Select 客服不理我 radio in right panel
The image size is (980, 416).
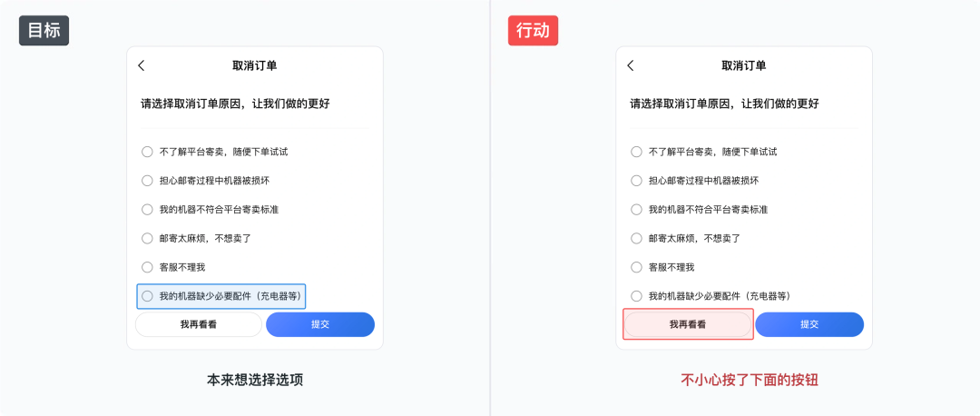tap(637, 267)
